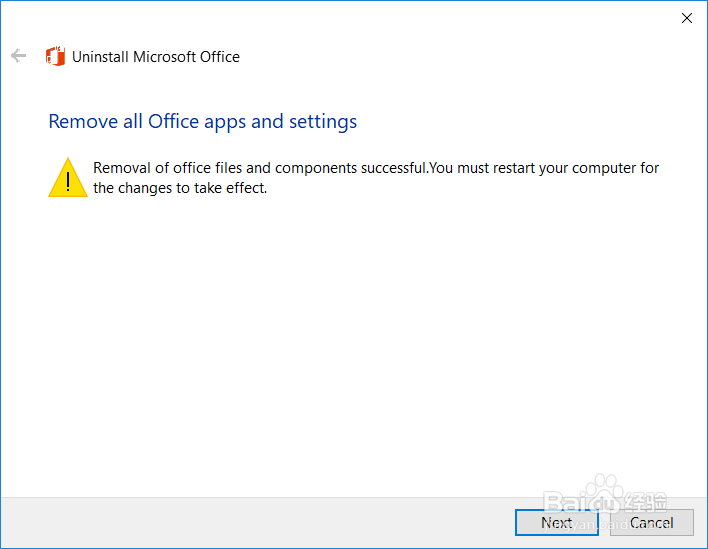The image size is (708, 549).
Task: Abort the uninstall wizard with Cancel
Action: pos(651,522)
